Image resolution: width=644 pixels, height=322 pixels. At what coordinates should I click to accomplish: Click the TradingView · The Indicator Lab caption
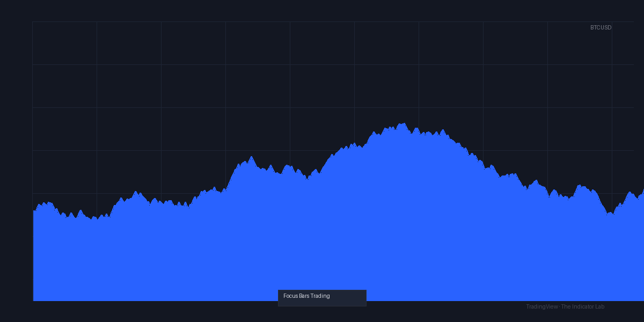pyautogui.click(x=565, y=306)
